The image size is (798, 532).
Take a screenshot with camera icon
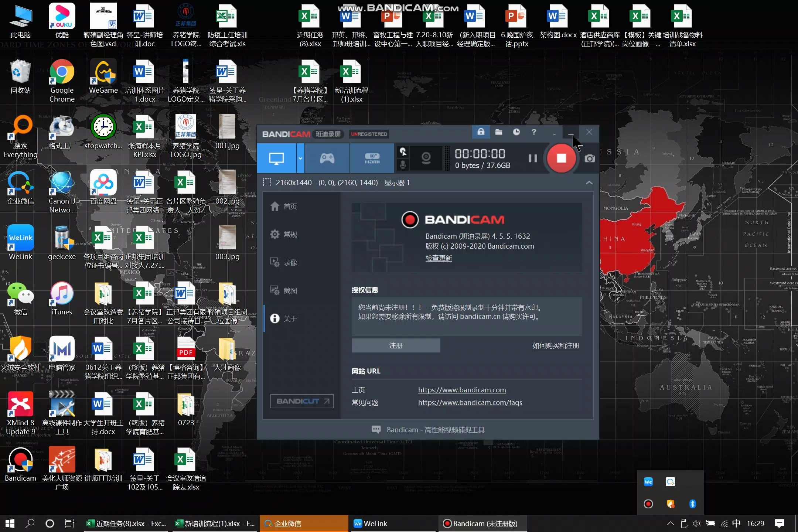pyautogui.click(x=590, y=158)
